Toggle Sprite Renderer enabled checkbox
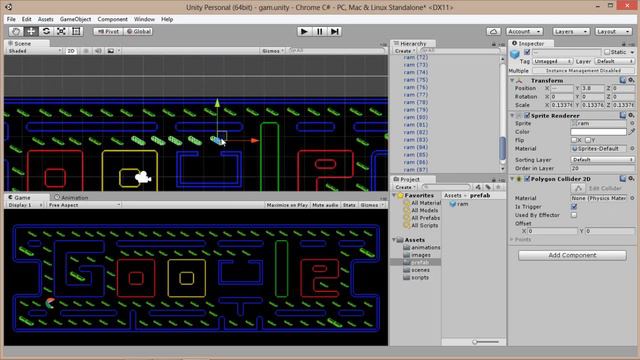The image size is (640, 360). coord(527,116)
